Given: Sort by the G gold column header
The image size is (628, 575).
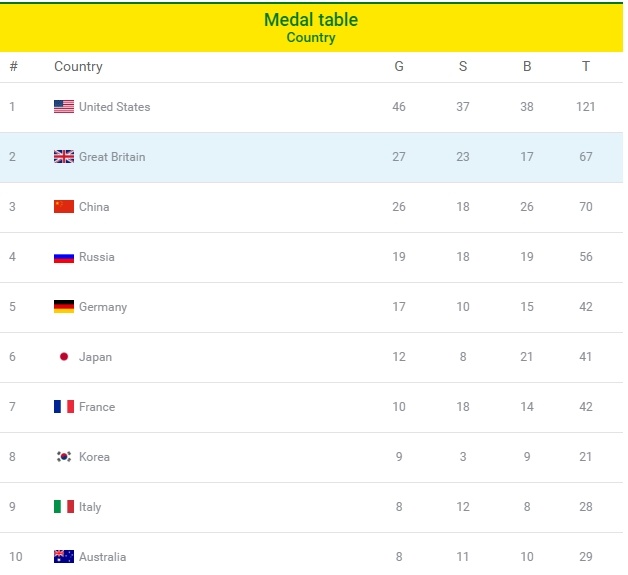Looking at the screenshot, I should [x=399, y=67].
